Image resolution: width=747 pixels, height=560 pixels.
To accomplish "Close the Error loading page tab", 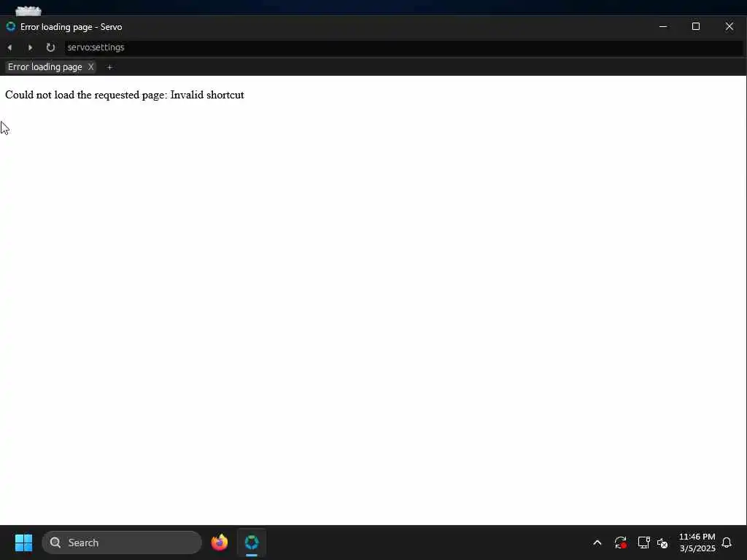I will [x=90, y=67].
